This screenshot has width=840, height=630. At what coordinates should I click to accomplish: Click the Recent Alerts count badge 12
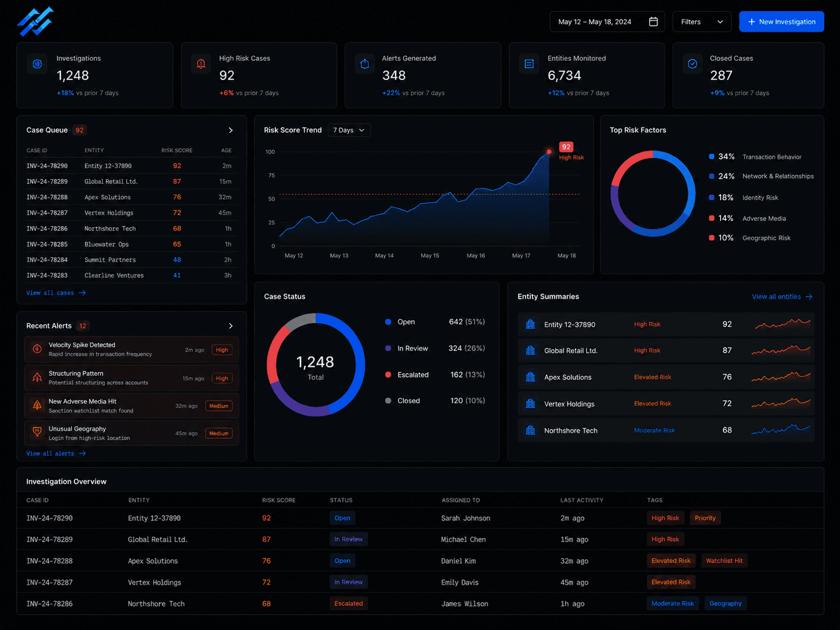pyautogui.click(x=82, y=326)
